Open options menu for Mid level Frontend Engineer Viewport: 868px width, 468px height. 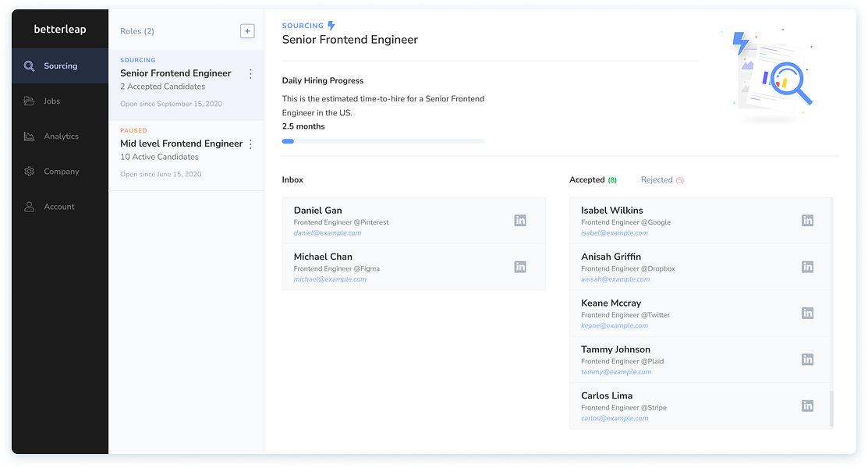click(x=250, y=144)
